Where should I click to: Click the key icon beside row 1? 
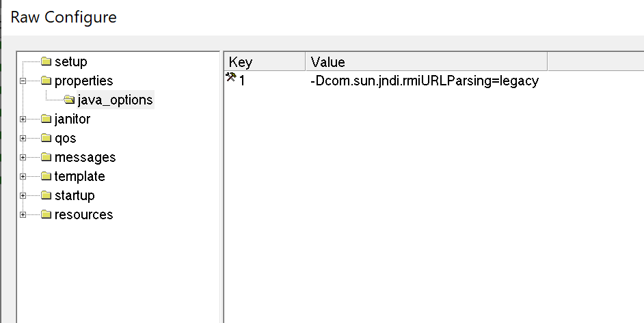coord(231,79)
